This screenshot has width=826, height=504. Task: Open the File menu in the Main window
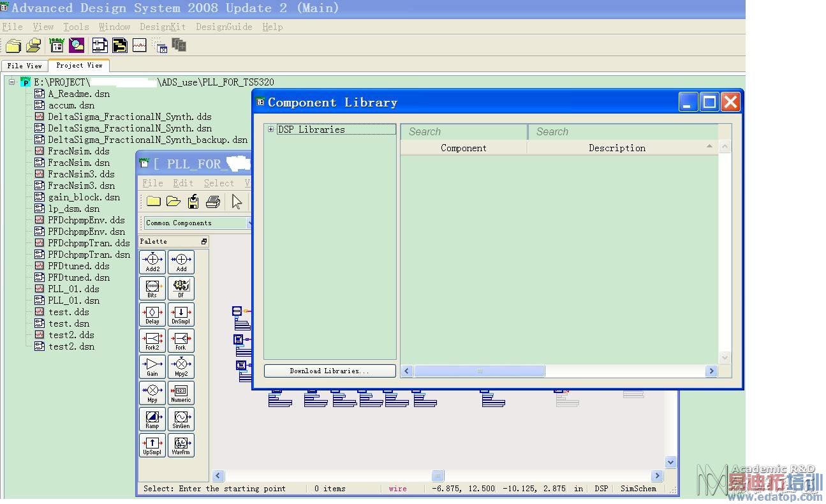click(13, 27)
